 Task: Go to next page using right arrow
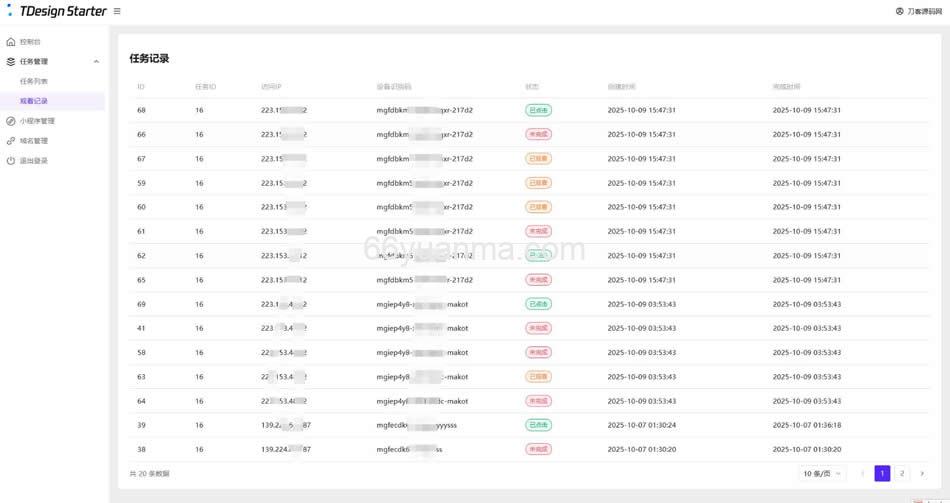[x=922, y=473]
